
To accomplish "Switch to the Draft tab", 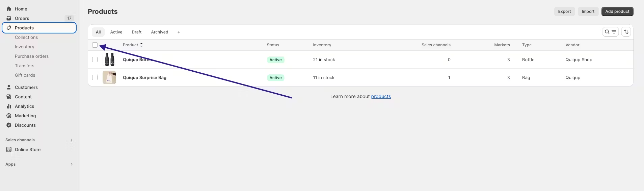I will click(x=137, y=32).
